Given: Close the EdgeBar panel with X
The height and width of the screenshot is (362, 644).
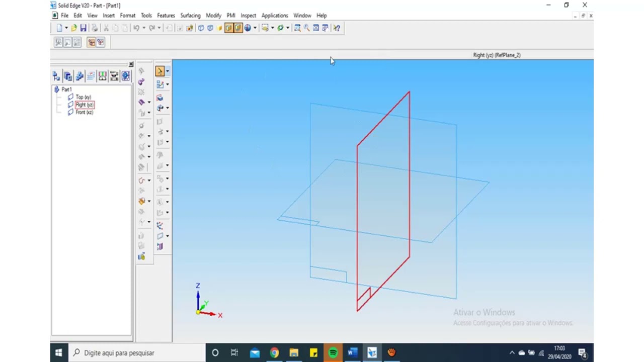Looking at the screenshot, I should [131, 64].
